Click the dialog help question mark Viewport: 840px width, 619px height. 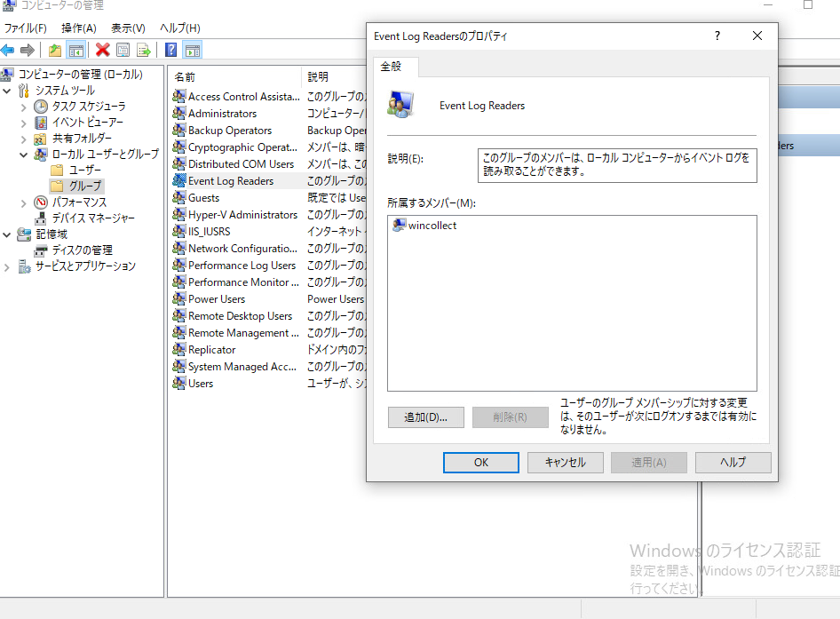[x=717, y=36]
